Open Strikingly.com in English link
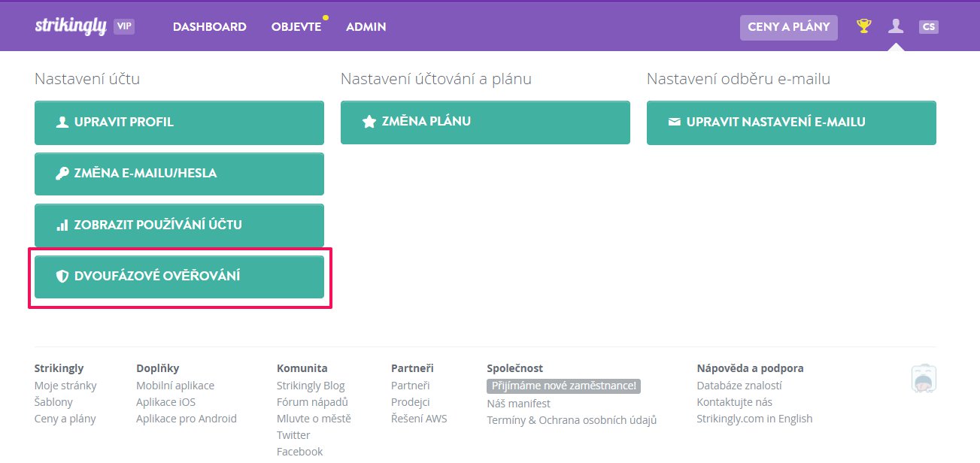This screenshot has width=980, height=463. point(755,419)
